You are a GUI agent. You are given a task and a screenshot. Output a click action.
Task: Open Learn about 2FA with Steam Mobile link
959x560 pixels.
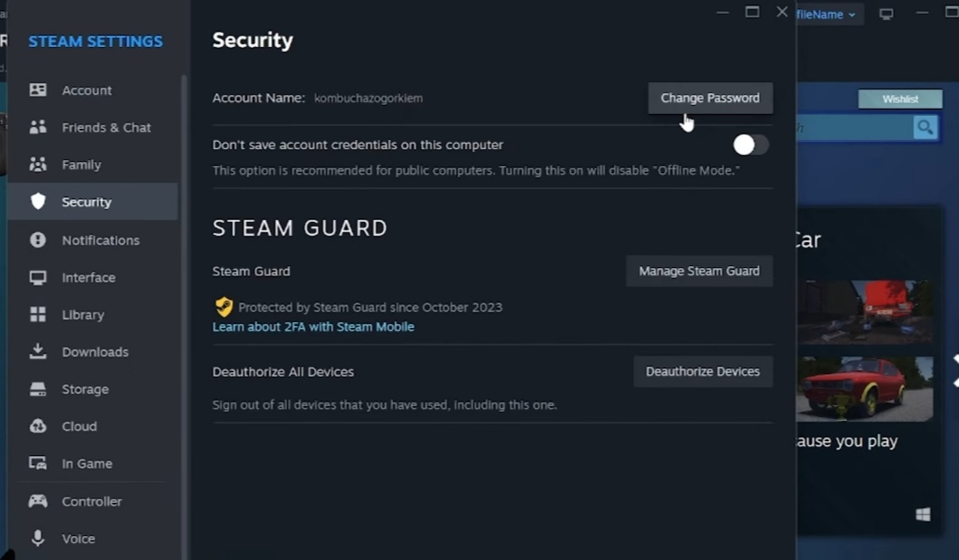click(x=313, y=326)
